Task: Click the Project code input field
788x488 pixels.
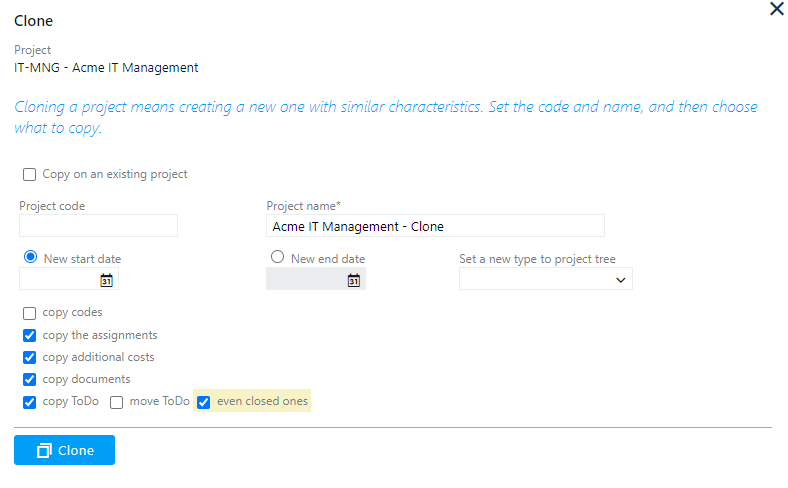Action: tap(98, 226)
